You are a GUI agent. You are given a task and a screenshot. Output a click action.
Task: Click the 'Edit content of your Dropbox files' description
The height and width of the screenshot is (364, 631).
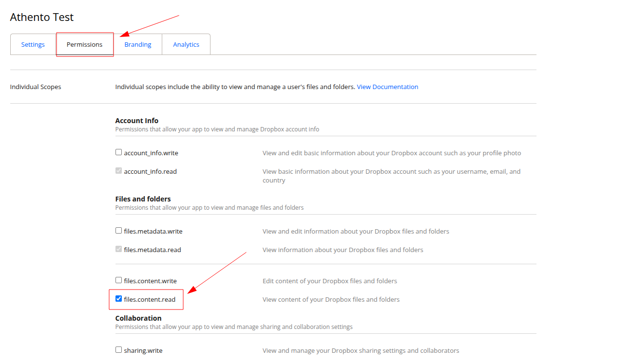pyautogui.click(x=329, y=281)
